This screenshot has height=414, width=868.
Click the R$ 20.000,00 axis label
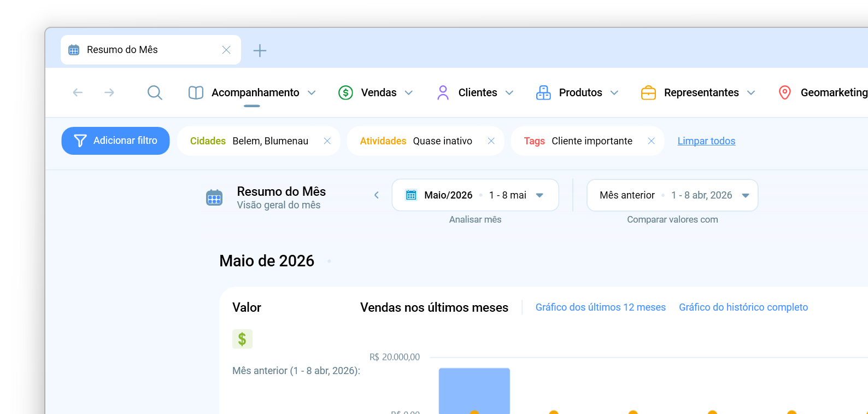tap(395, 357)
